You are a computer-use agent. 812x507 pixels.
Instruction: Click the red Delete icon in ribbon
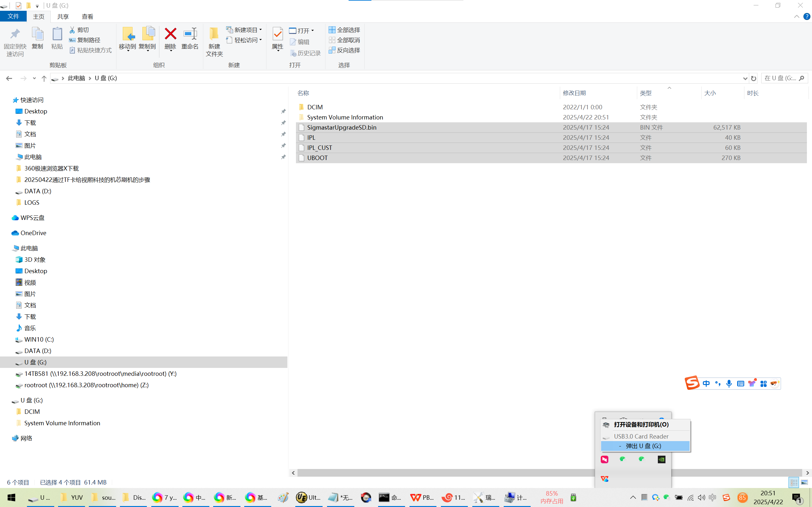click(x=170, y=34)
